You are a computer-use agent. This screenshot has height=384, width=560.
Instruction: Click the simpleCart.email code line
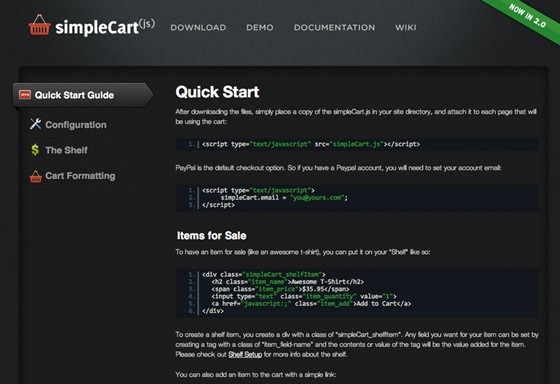284,198
